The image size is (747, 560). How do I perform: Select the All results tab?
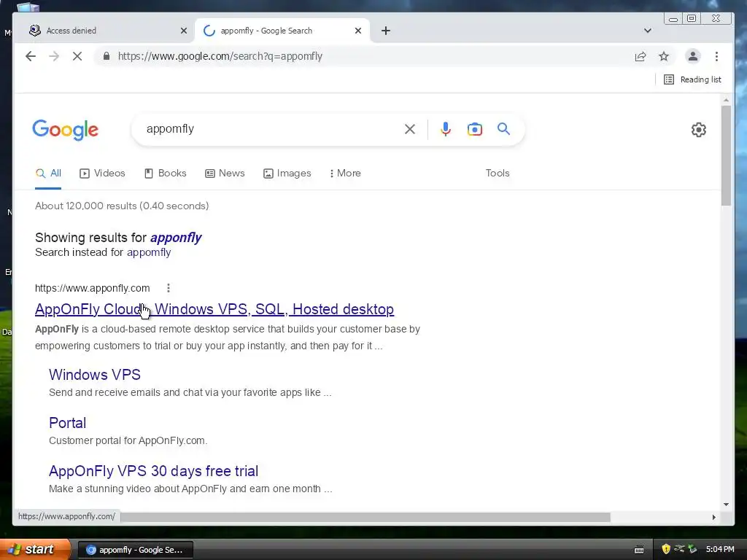tap(48, 174)
